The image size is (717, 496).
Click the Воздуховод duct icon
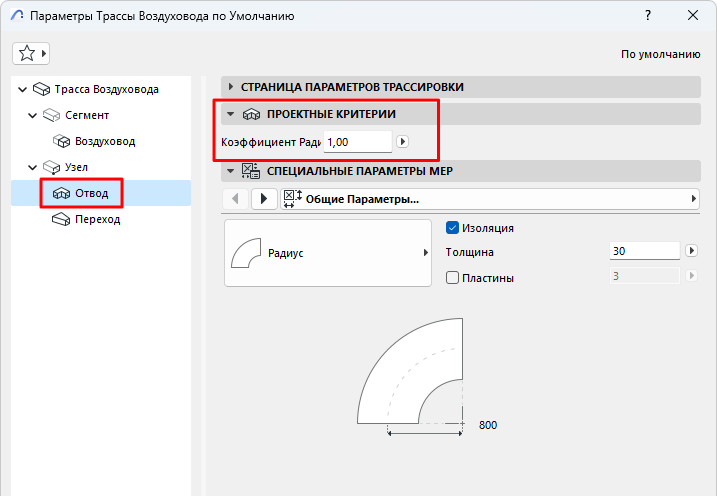pos(61,141)
